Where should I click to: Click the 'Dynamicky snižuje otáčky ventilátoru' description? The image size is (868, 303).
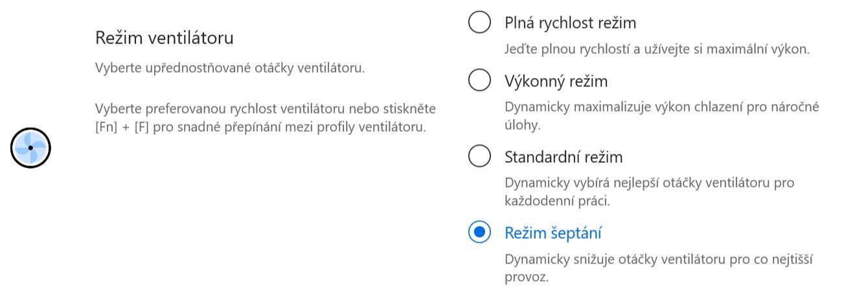pos(659,268)
